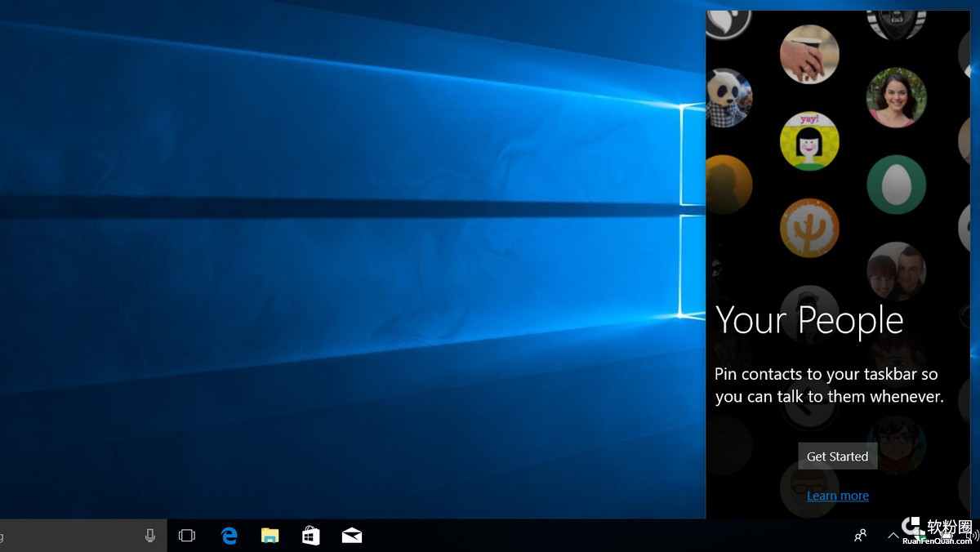Select the white egg avatar

click(x=896, y=185)
